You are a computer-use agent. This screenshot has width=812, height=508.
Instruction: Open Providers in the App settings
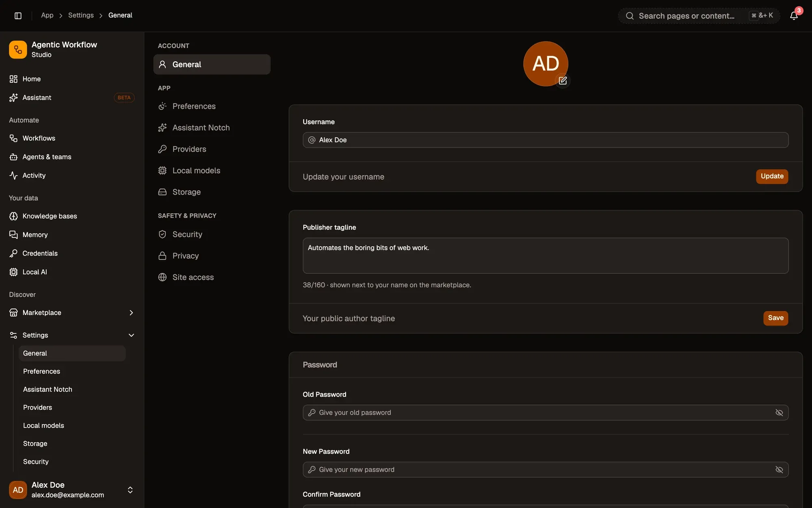[212, 149]
